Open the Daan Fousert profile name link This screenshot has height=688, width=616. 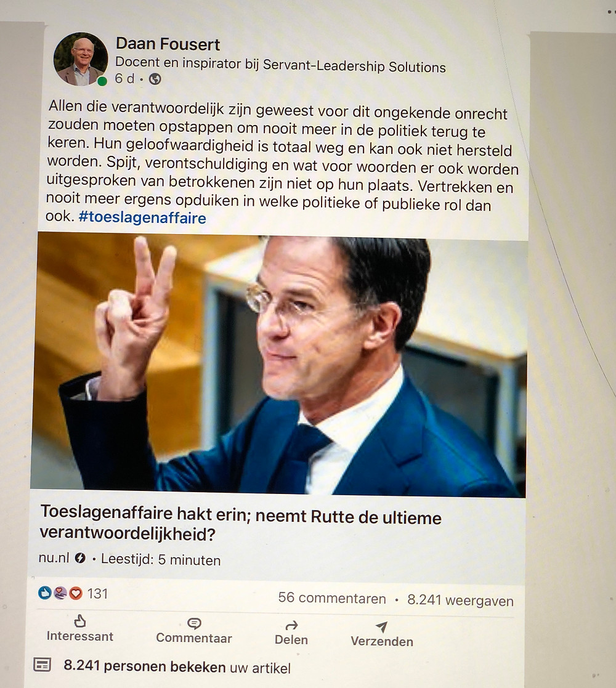[x=168, y=44]
